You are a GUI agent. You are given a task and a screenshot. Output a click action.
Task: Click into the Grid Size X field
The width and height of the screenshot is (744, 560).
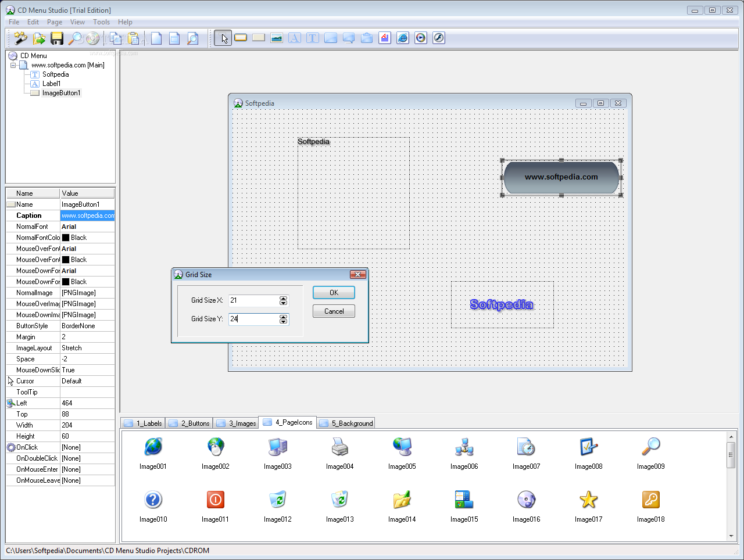(254, 300)
